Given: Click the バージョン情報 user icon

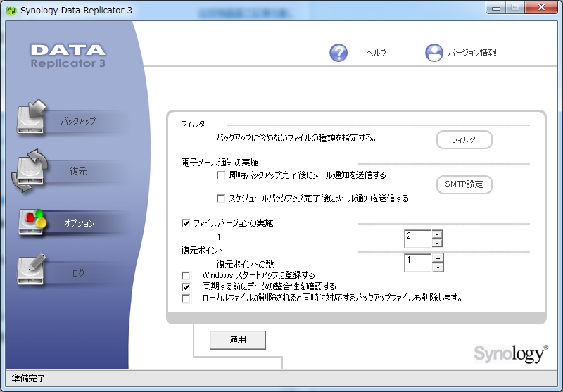Looking at the screenshot, I should (434, 53).
